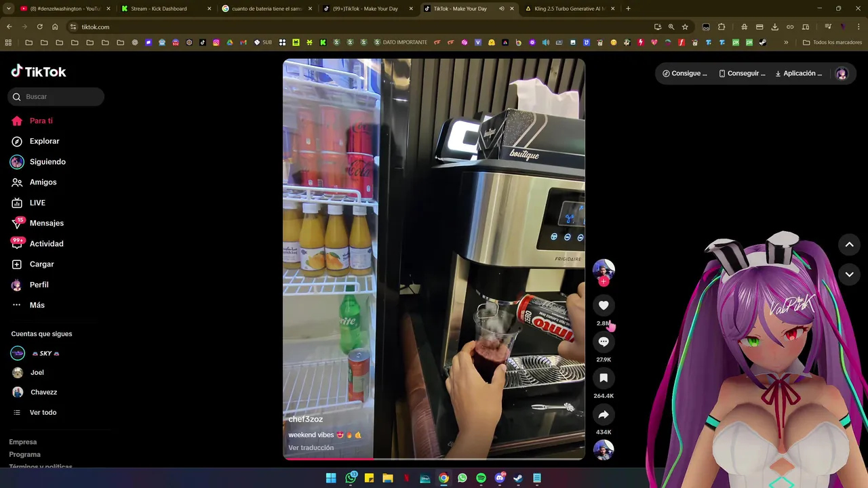Viewport: 868px width, 488px height.
Task: Open the Chrome extensions puzzle icon
Action: [722, 26]
